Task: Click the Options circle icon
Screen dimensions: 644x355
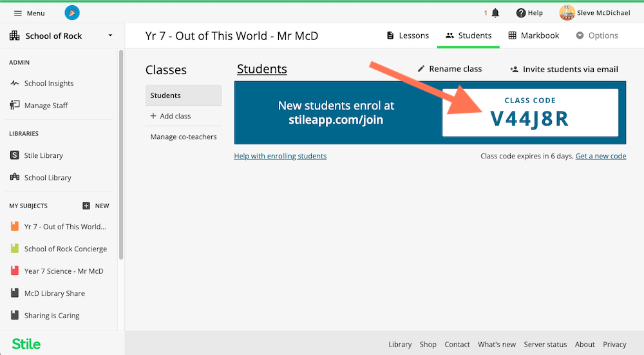Action: pyautogui.click(x=580, y=35)
